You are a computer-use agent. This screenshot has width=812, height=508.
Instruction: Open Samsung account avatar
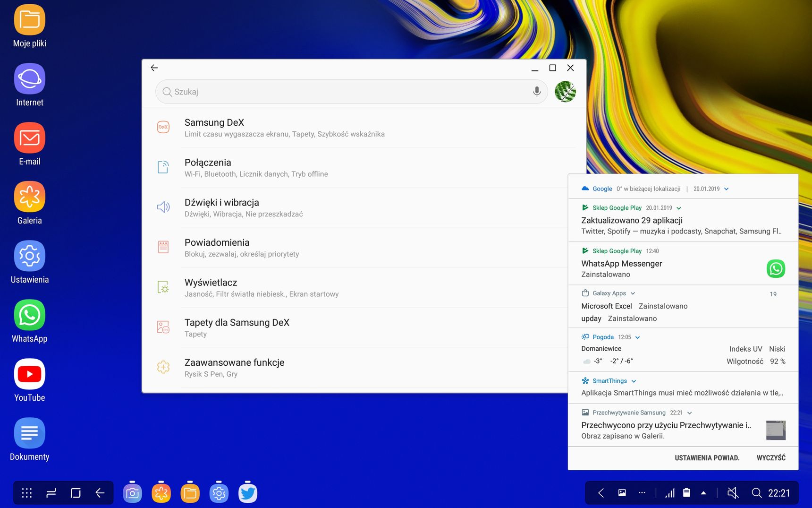(565, 92)
